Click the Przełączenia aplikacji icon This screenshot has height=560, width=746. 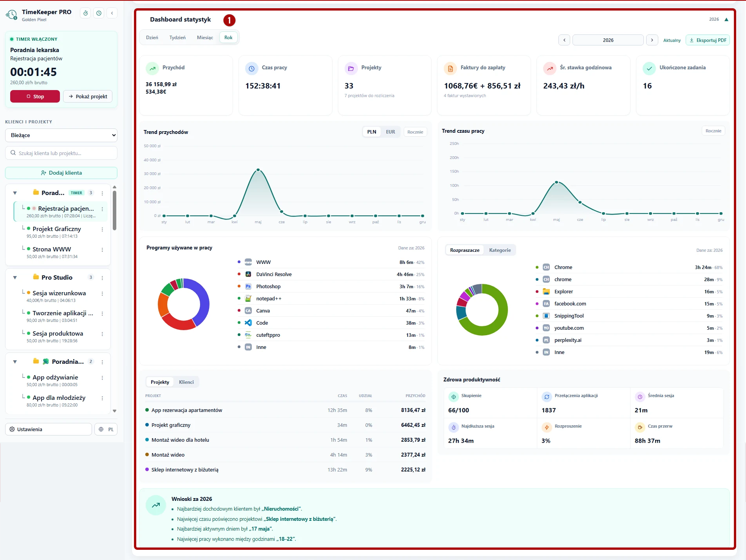coord(547,397)
